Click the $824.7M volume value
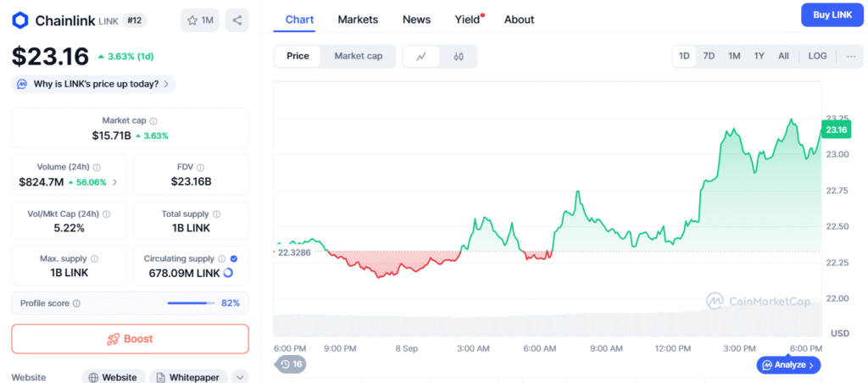The image size is (868, 383). click(41, 181)
